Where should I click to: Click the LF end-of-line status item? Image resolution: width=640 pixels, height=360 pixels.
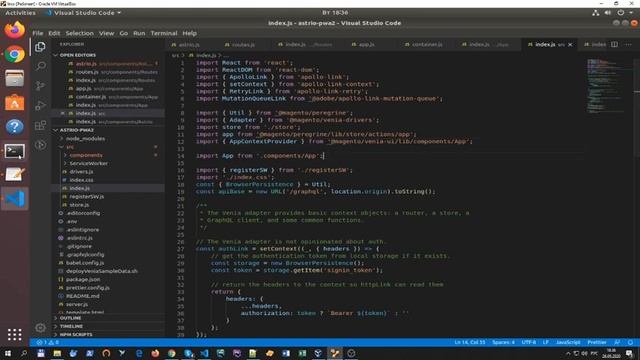tap(546, 342)
